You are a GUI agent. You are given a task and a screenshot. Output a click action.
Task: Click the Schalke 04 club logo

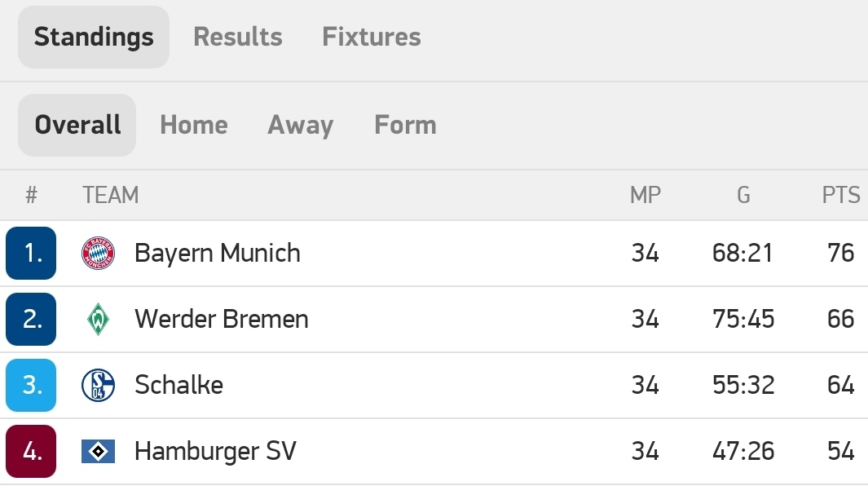pyautogui.click(x=98, y=385)
